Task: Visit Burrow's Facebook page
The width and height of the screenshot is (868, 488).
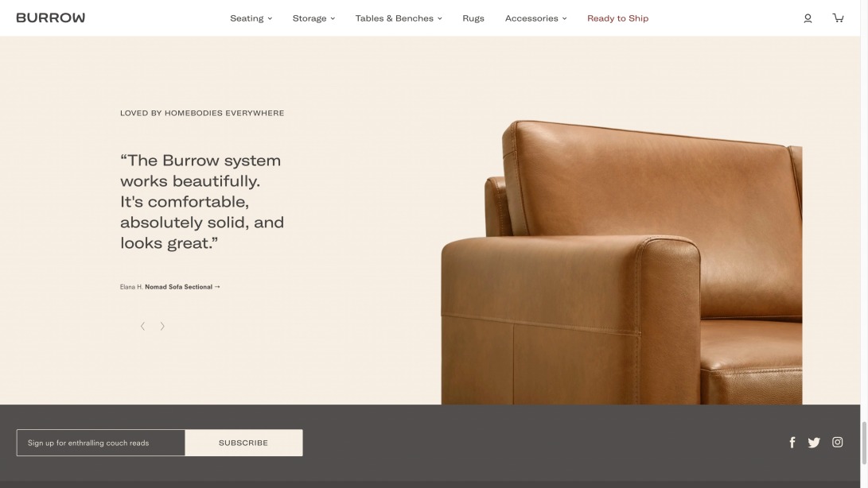Action: pos(792,442)
